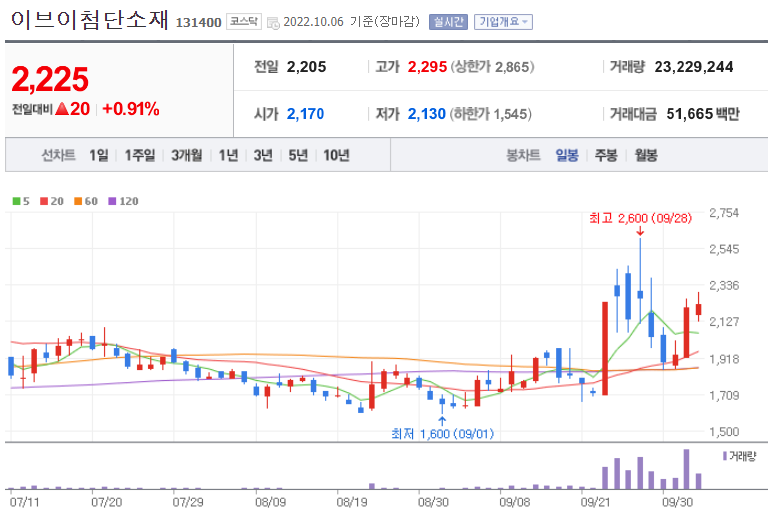Screen dimensions: 768x515
Task: Click the 2,336 y-axis price label
Action: pyautogui.click(x=724, y=285)
